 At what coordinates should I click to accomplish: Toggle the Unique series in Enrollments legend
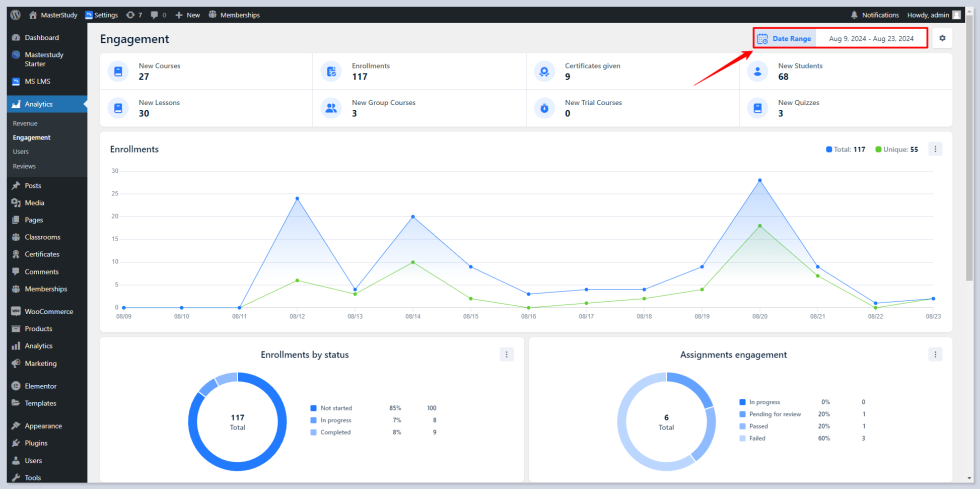896,150
